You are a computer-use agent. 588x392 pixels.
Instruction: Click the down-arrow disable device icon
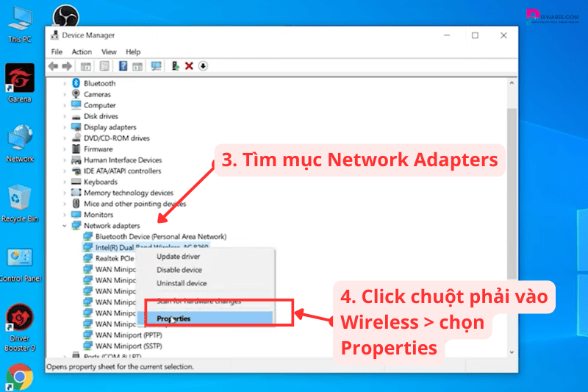[x=203, y=66]
